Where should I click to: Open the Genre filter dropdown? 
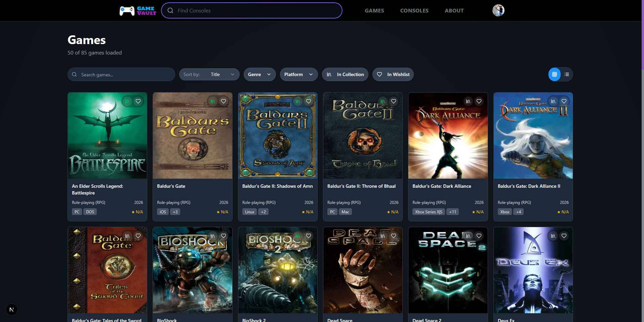coord(259,74)
